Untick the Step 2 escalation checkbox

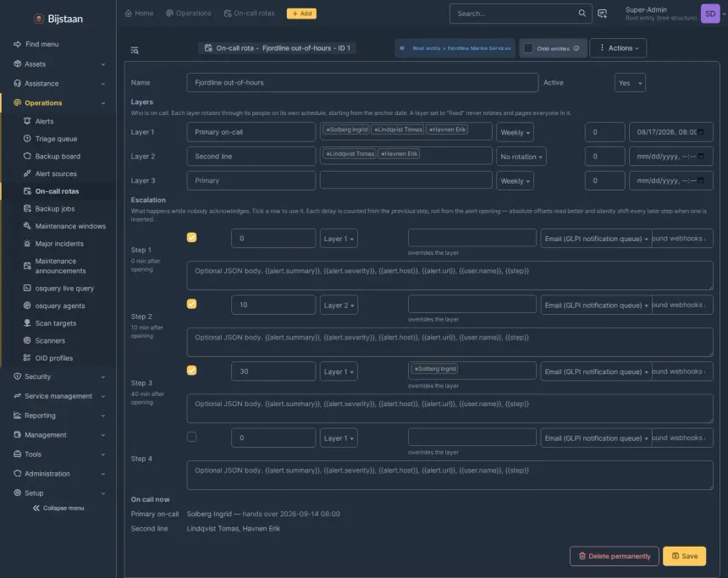coord(192,304)
